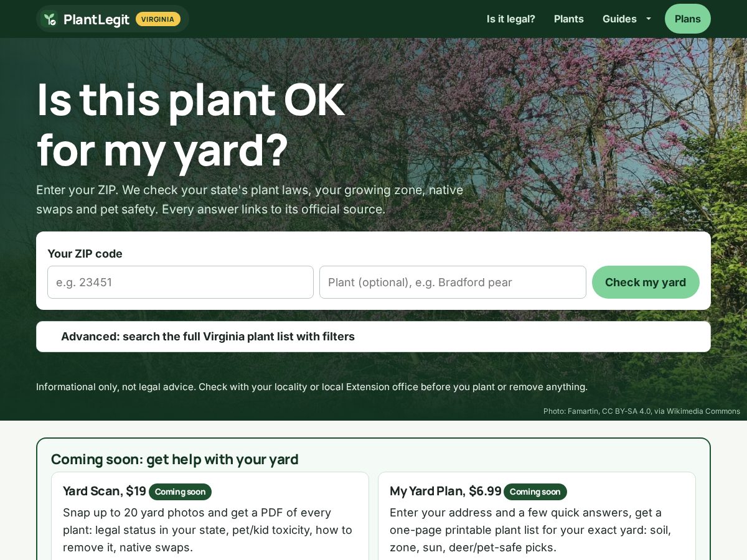Viewport: 747px width, 560px height.
Task: Click 'Coming soon: get help with your yard' heading
Action: pos(175,459)
